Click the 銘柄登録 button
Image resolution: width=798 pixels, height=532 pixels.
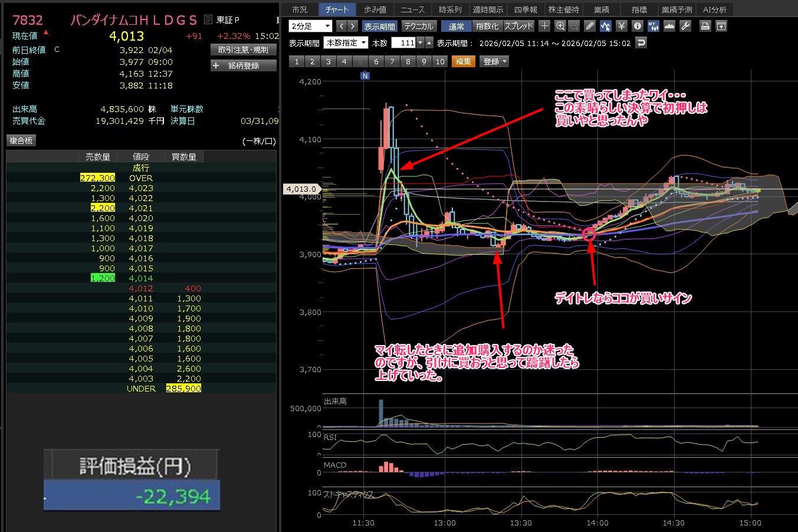tap(244, 65)
